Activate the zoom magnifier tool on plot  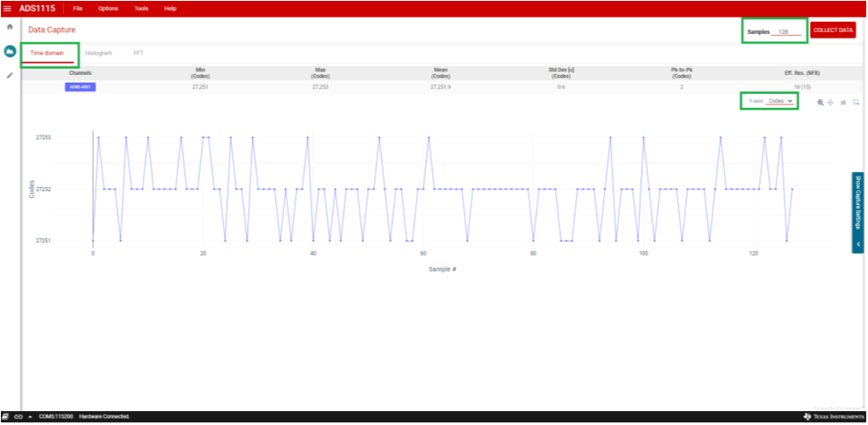tap(820, 103)
